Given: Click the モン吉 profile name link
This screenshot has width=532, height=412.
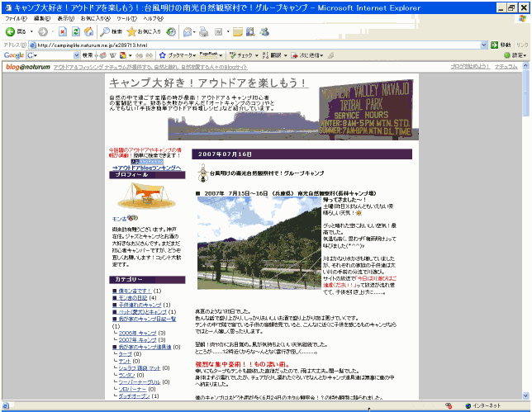Looking at the screenshot, I should [119, 219].
